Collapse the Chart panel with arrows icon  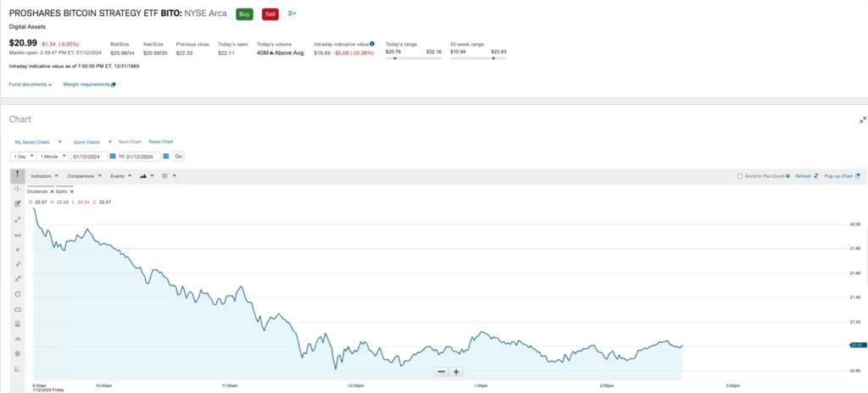(x=862, y=119)
